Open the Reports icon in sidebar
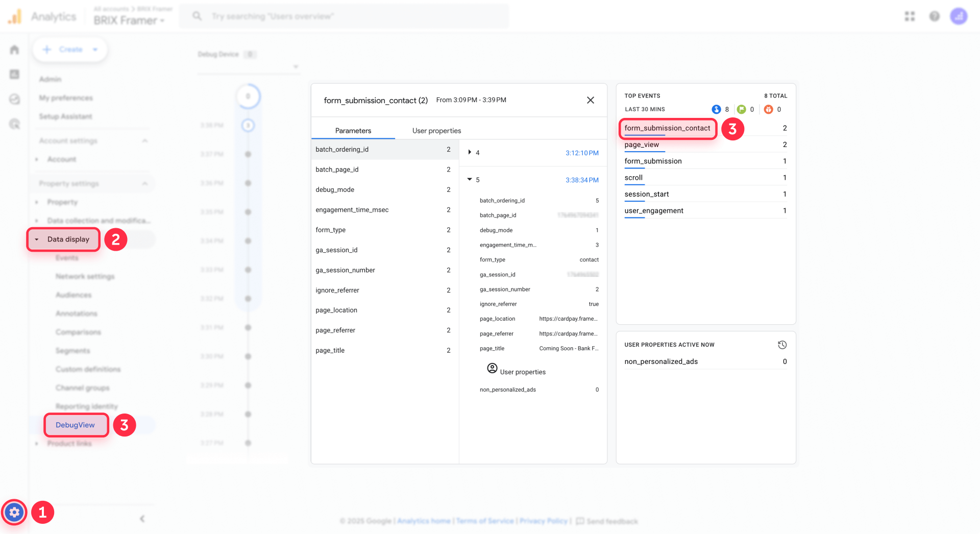 click(14, 75)
